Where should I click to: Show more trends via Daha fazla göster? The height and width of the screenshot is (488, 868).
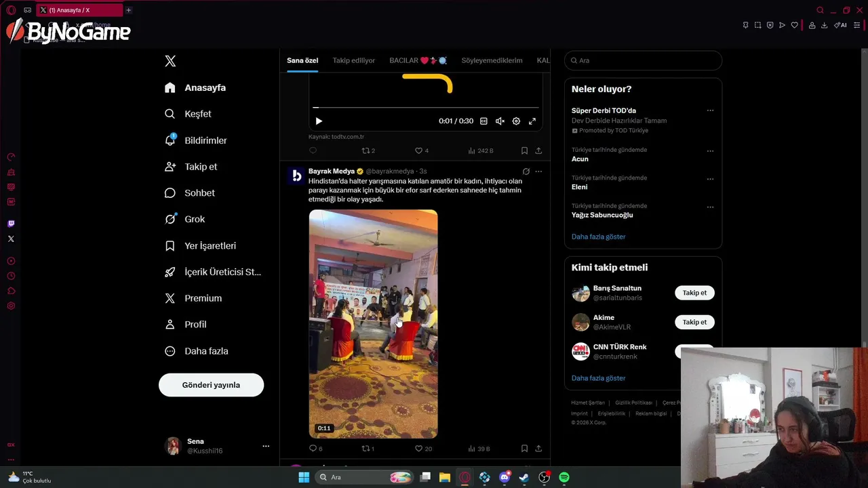(x=598, y=237)
